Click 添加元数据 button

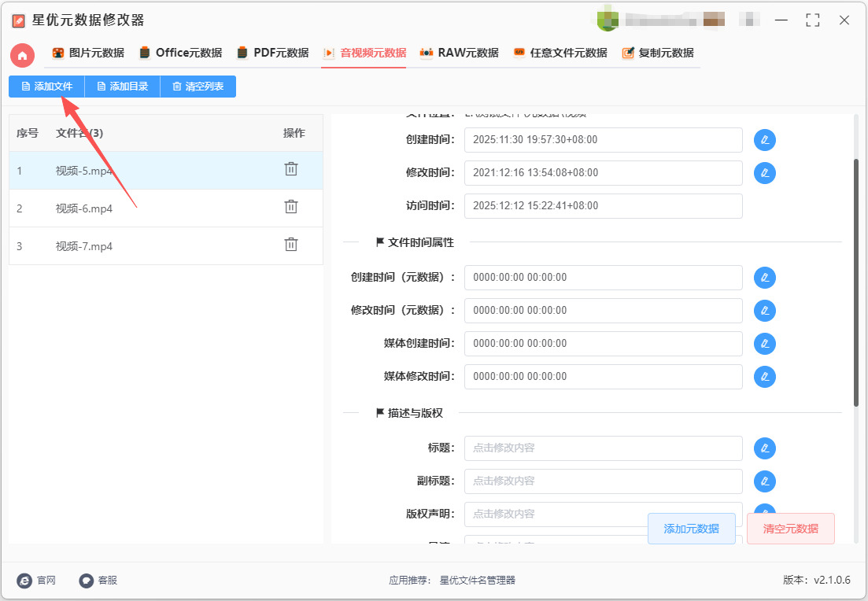tap(692, 529)
